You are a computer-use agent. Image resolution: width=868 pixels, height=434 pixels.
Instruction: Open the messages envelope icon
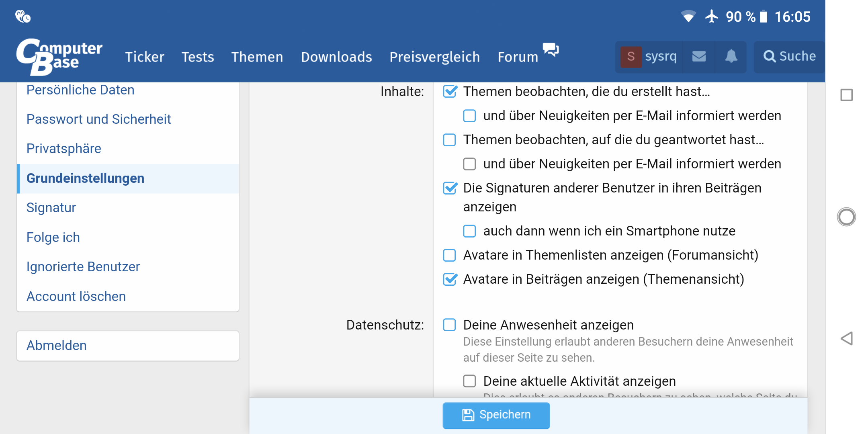point(699,57)
